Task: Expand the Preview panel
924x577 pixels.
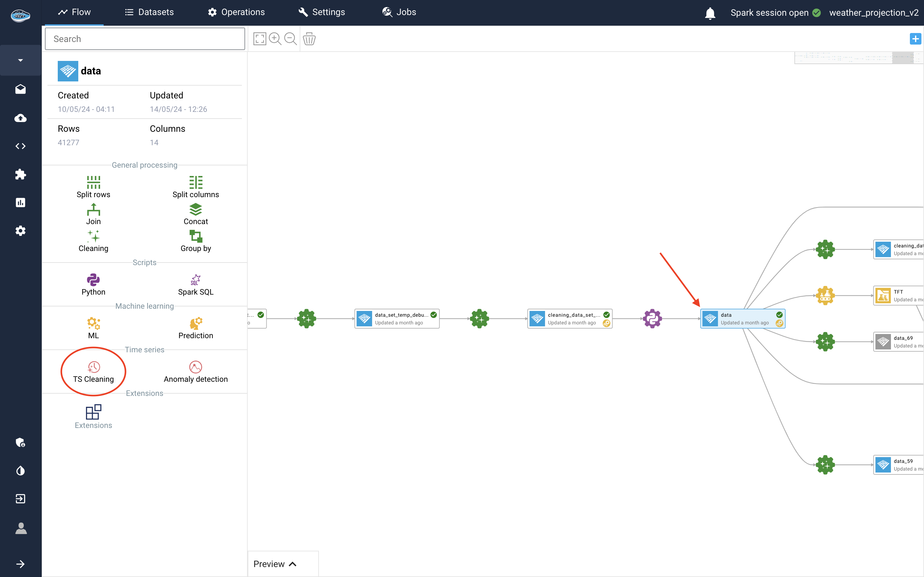Action: (275, 564)
